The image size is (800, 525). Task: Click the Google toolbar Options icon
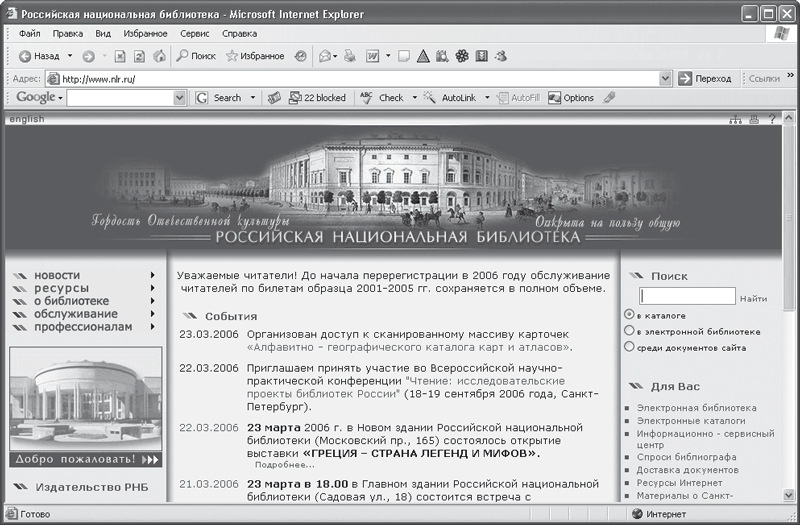point(555,98)
